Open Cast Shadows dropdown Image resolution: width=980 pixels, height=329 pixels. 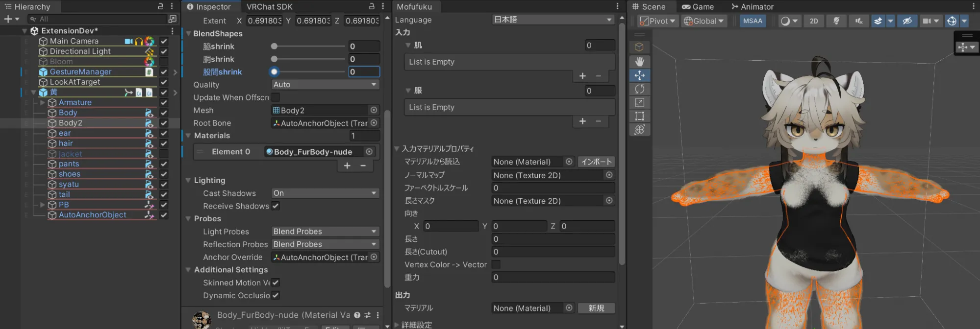tap(325, 193)
